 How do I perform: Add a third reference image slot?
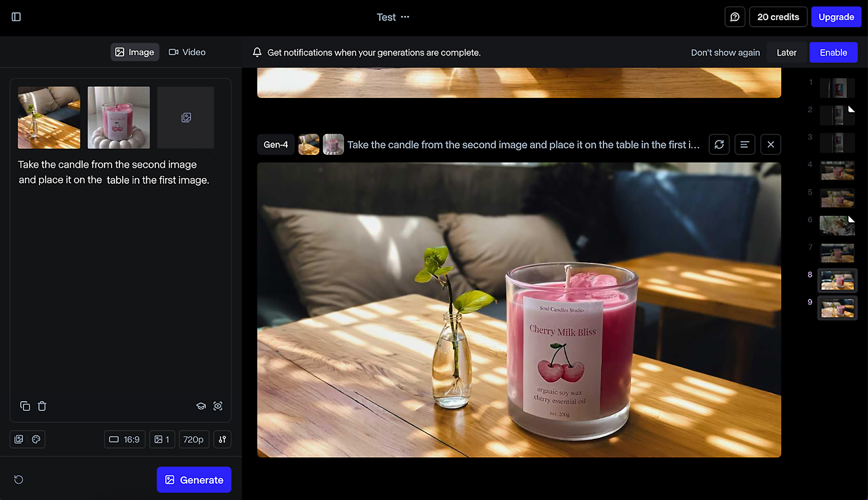pos(186,117)
